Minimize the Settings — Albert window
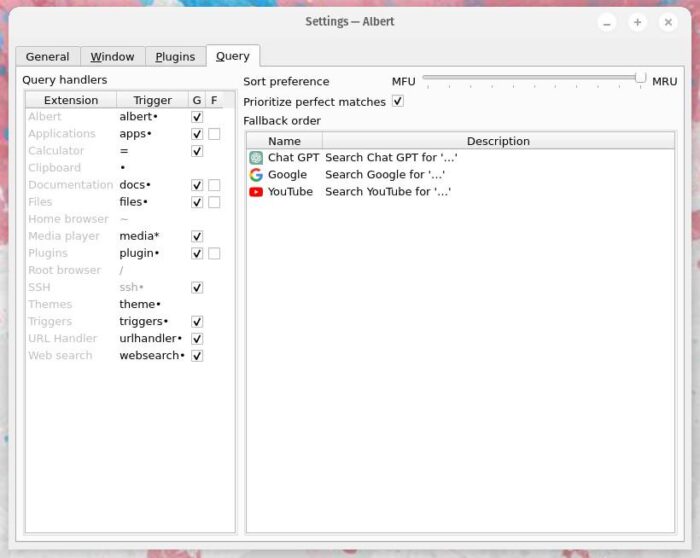700x558 pixels. pos(607,22)
